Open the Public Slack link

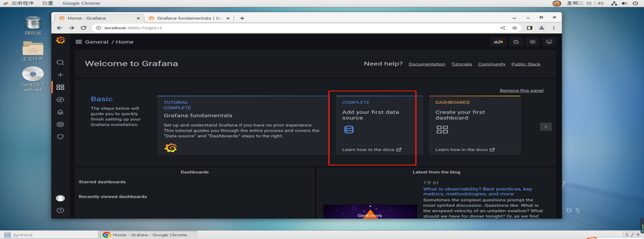pos(526,64)
